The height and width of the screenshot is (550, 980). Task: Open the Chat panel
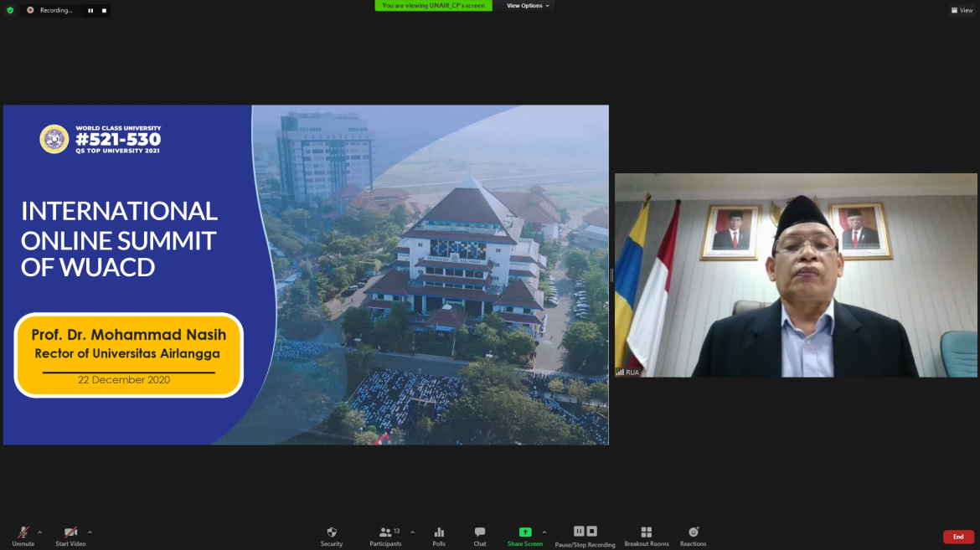point(479,537)
